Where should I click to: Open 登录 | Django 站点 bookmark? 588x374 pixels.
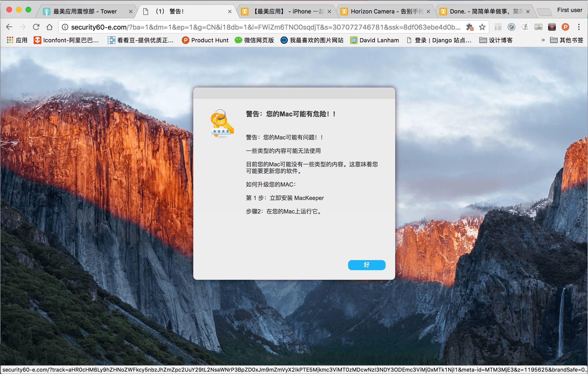(439, 40)
